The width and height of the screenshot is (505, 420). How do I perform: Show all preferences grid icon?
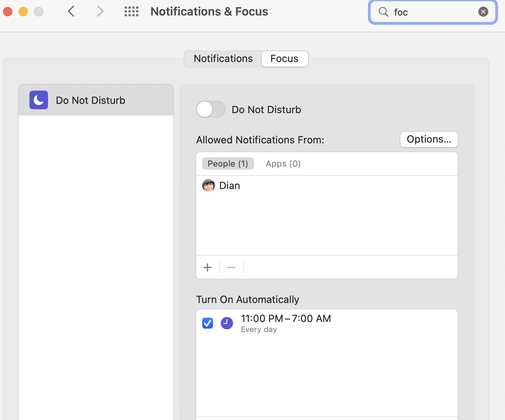(x=131, y=11)
